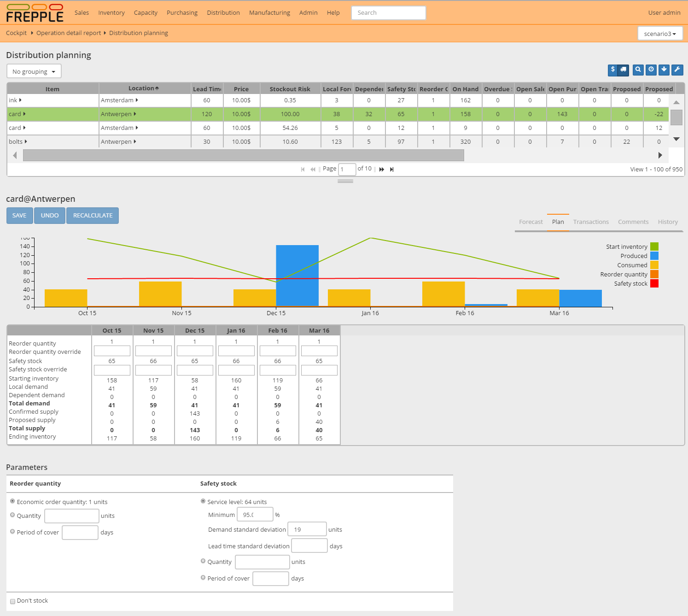This screenshot has width=688, height=616.
Task: Open Operation detail report breadcrumb
Action: (x=69, y=33)
